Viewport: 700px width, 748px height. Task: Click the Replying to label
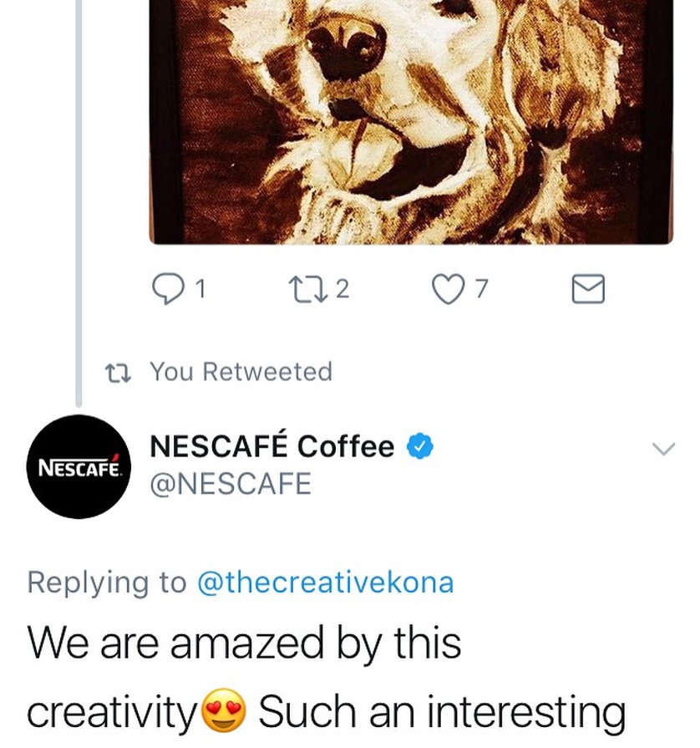point(107,583)
